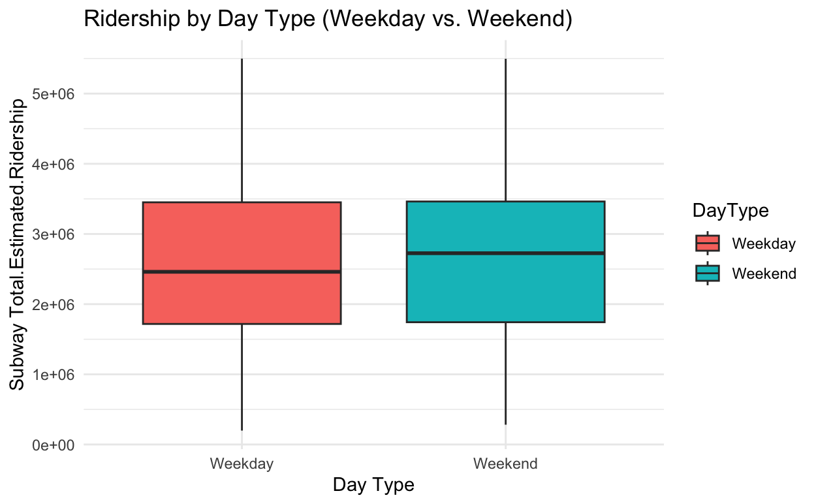816x504 pixels.
Task: Click the 1e+06 y-axis tick label
Action: [x=54, y=375]
